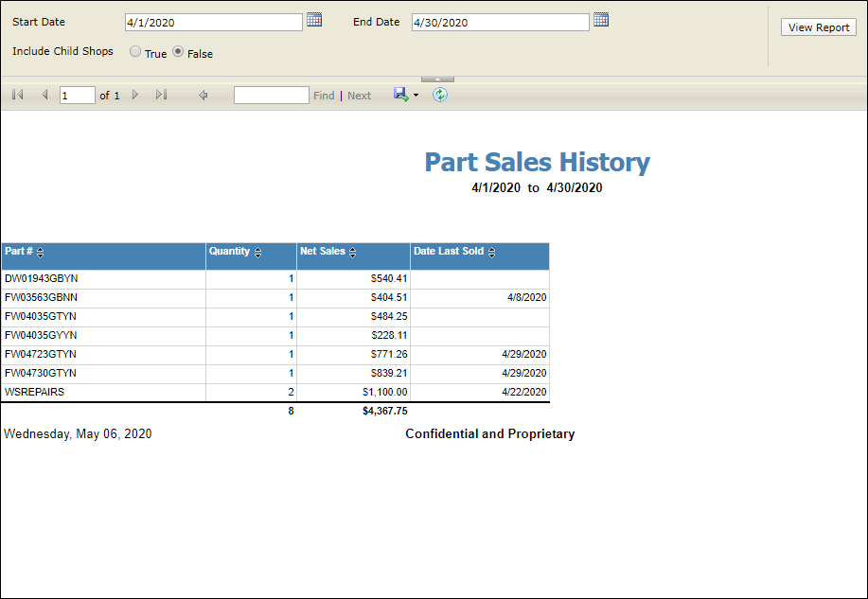The width and height of the screenshot is (868, 599).
Task: Click net sales value $540.41
Action: [389, 278]
